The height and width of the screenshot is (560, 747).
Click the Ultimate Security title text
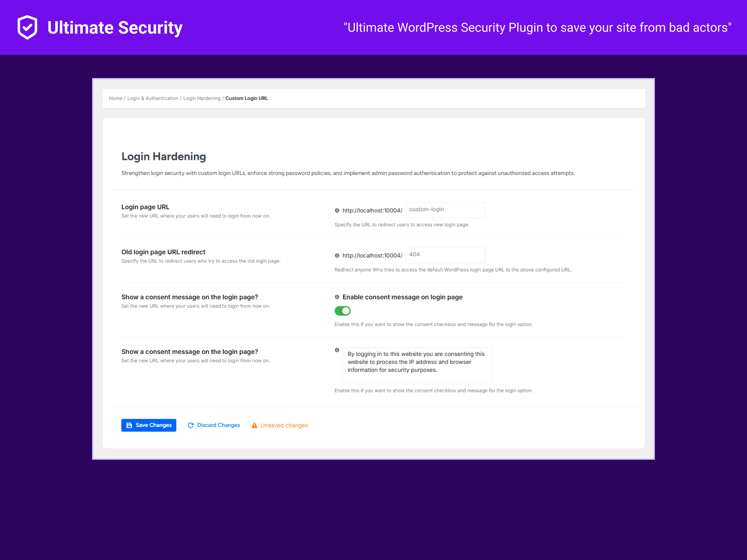tap(115, 28)
